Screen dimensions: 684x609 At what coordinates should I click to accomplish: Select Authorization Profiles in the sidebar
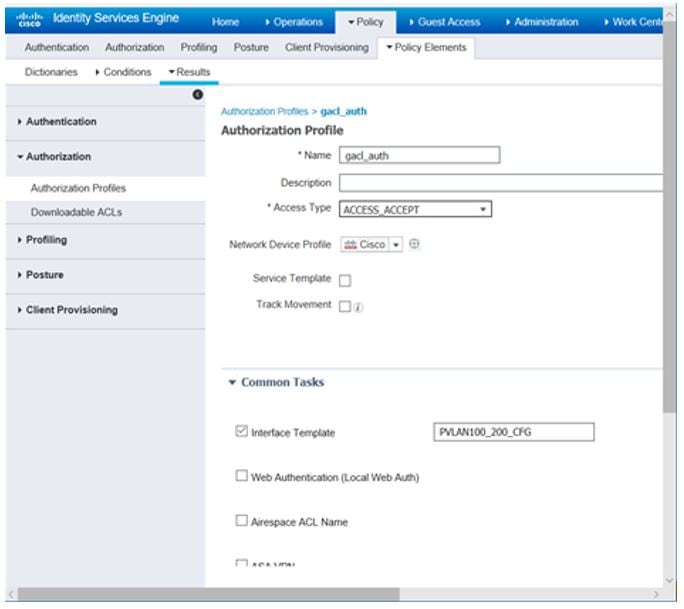pyautogui.click(x=79, y=188)
